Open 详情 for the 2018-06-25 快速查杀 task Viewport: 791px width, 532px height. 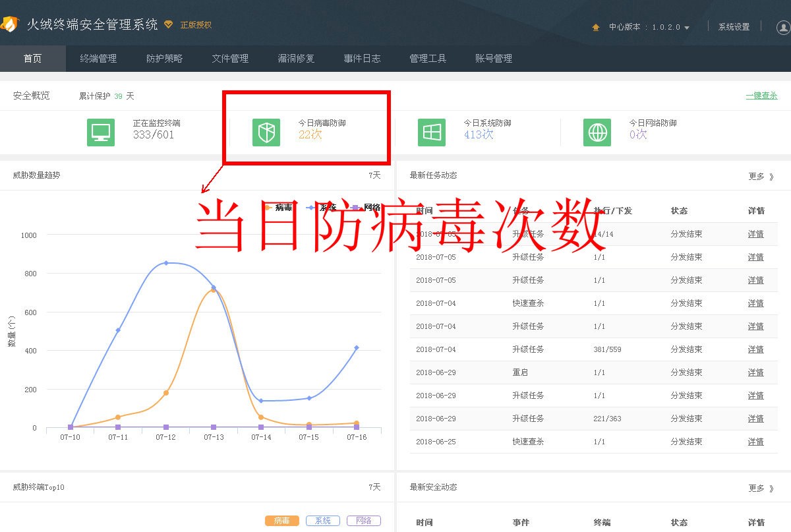[756, 442]
